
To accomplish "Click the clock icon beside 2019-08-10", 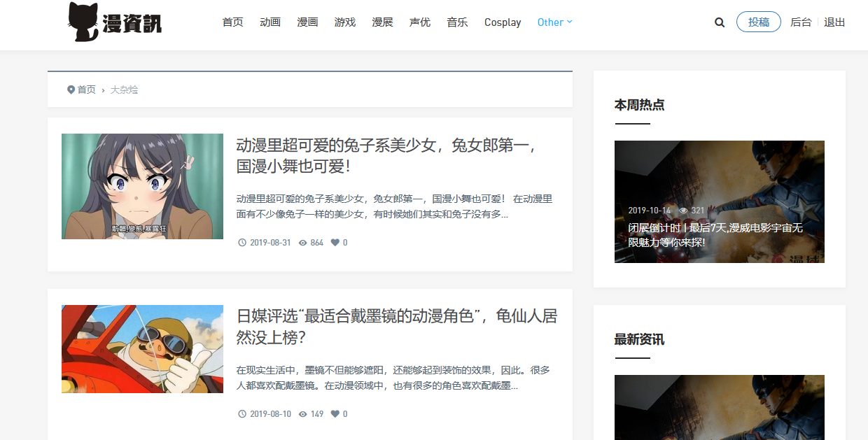I will [x=242, y=414].
